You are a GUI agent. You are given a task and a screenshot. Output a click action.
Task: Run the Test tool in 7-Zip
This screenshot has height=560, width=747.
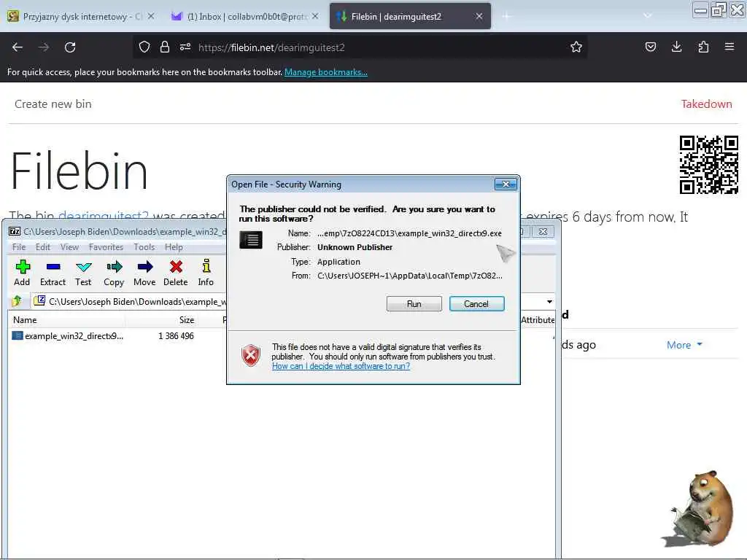[83, 273]
